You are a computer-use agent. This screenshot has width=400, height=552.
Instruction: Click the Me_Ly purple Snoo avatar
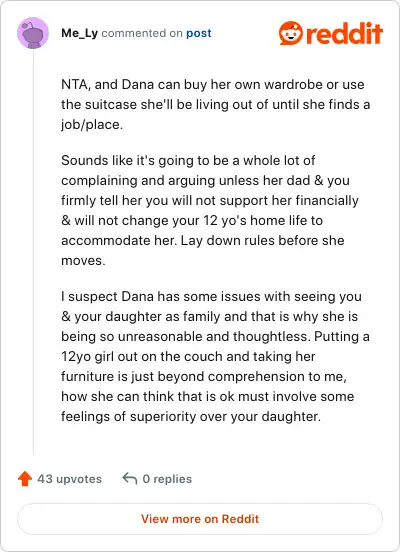(33, 33)
